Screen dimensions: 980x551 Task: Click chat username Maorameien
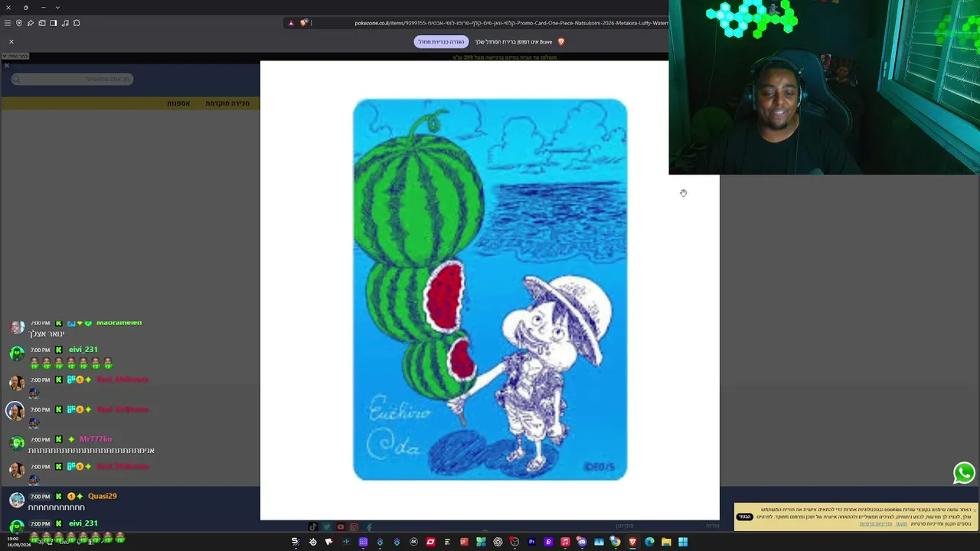tap(119, 323)
